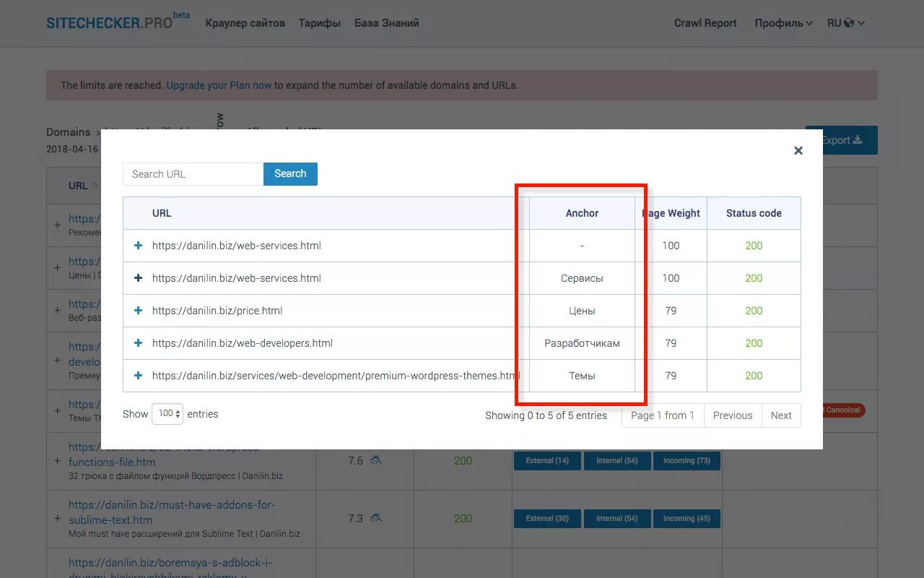Screen dimensions: 924x578
Task: Expand the premium-wordpress-themes.html row in popup
Action: (138, 376)
